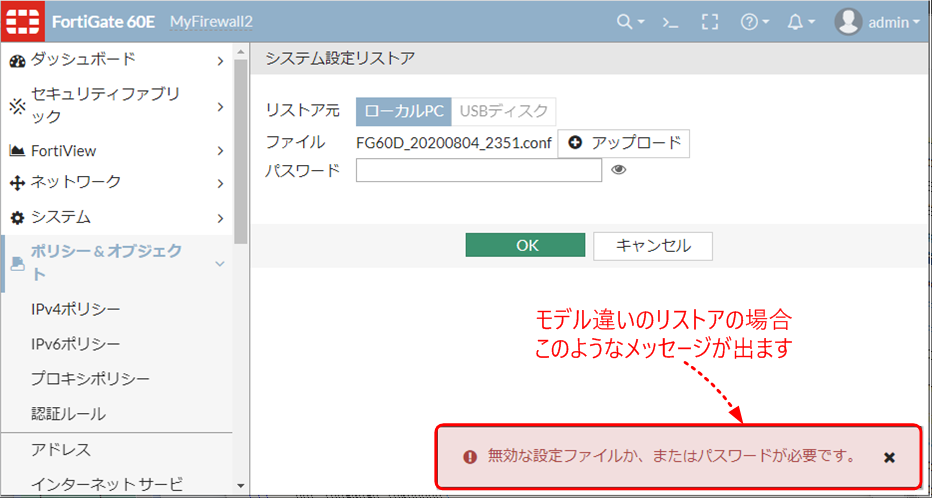Click the ポリシー＆オブジェクト icon
932x498 pixels.
point(18,264)
